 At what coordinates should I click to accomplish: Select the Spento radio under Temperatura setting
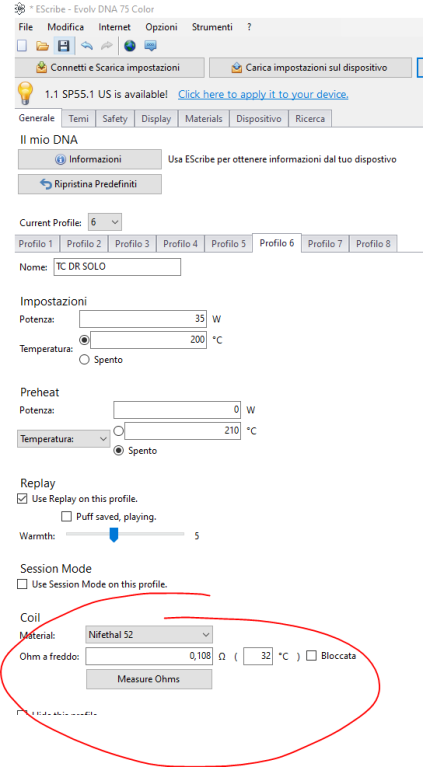coord(84,360)
